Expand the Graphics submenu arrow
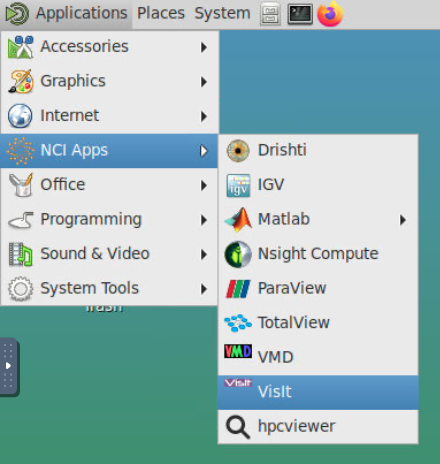Image resolution: width=440 pixels, height=464 pixels. tap(204, 82)
